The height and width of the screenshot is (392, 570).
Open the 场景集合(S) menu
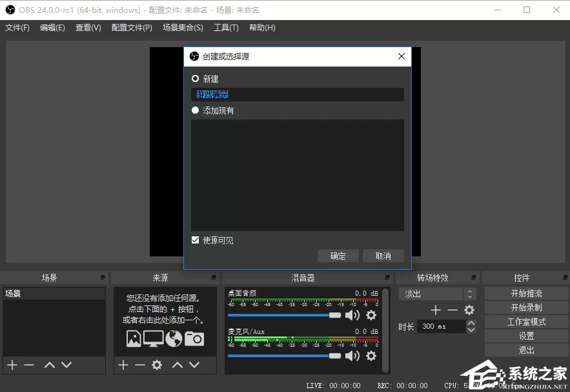pyautogui.click(x=183, y=28)
